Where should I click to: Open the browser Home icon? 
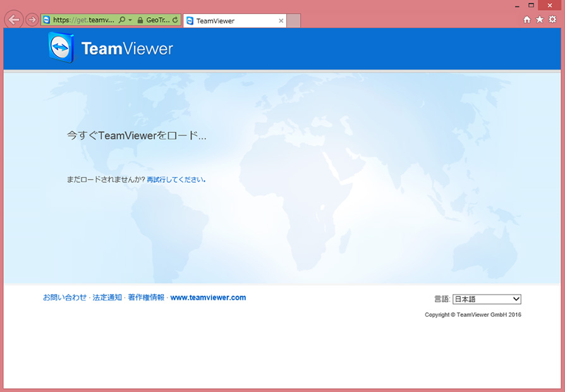pyautogui.click(x=527, y=20)
